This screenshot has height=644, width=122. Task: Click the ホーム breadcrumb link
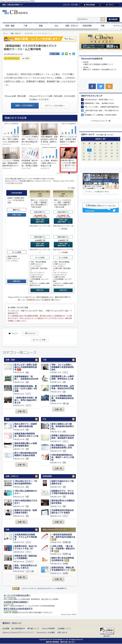[x=6, y=33]
